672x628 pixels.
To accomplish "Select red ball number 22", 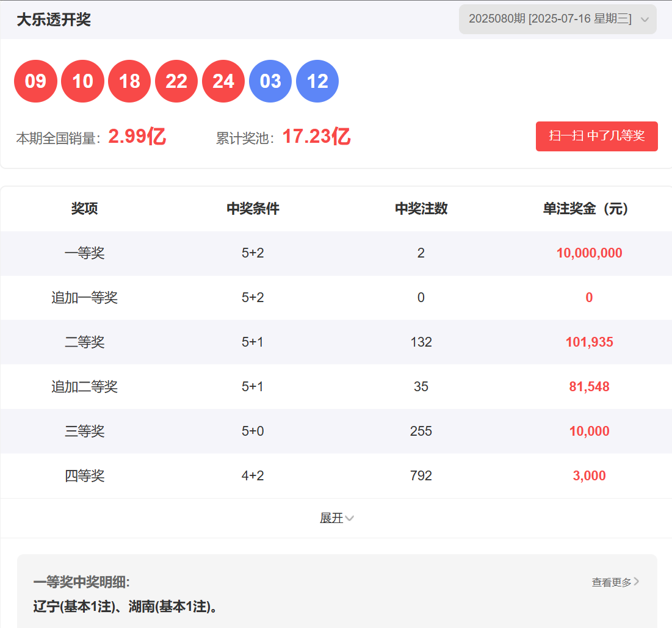I will coord(176,81).
